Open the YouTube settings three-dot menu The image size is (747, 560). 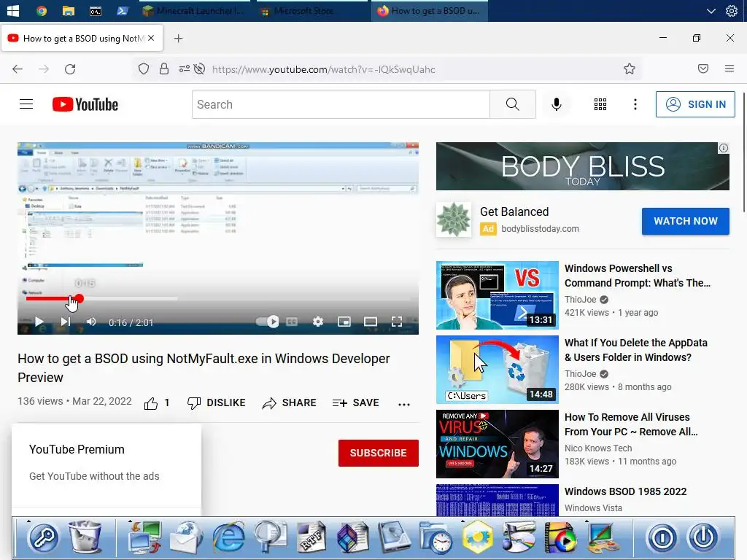[635, 104]
